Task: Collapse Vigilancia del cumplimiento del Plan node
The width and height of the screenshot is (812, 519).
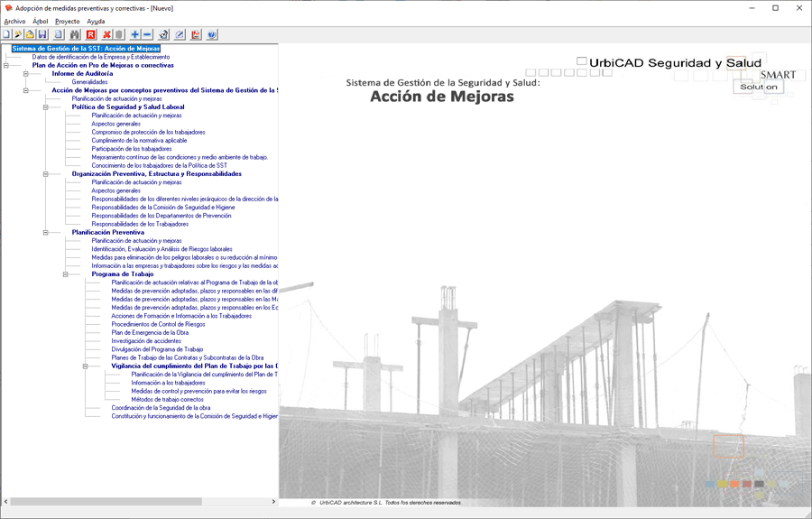Action: (86, 366)
